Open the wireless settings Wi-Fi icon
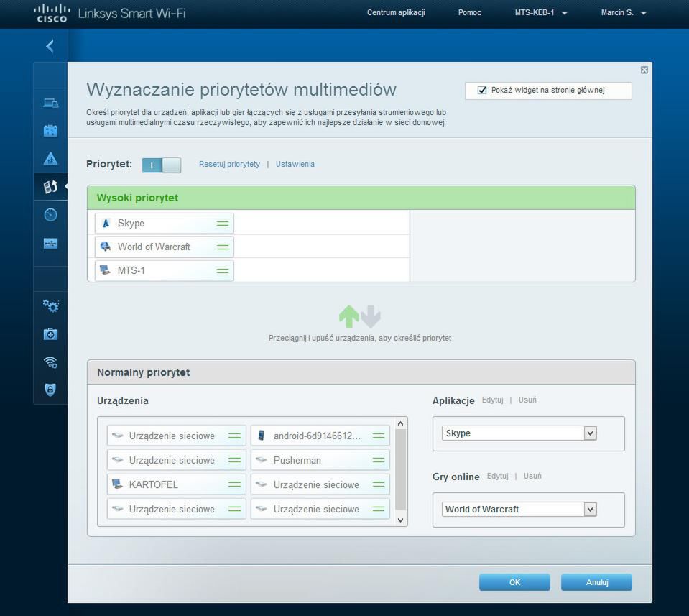 50,362
